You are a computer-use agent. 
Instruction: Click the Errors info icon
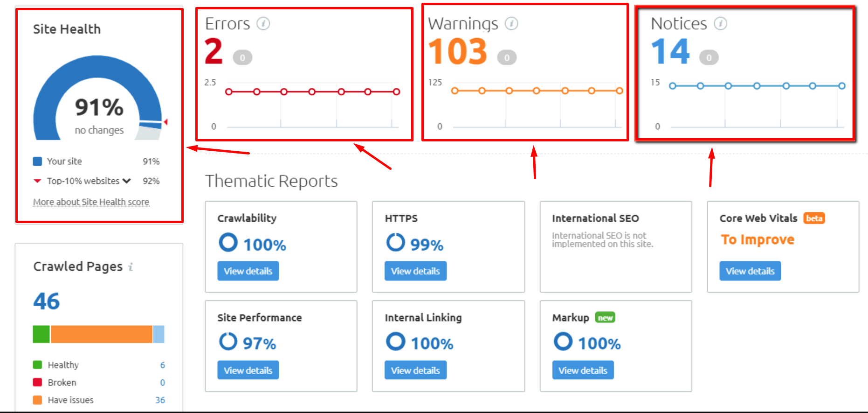[x=263, y=23]
